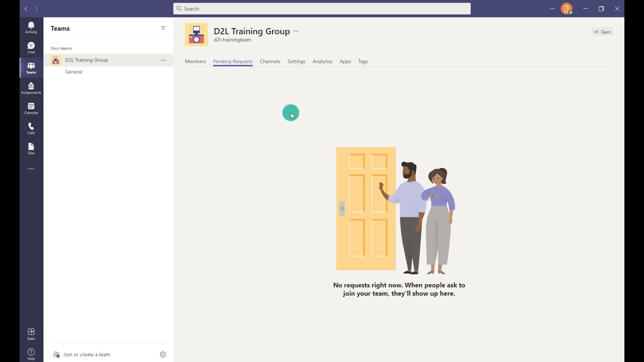The width and height of the screenshot is (644, 362).
Task: Open Settings and more ellipsis in title bar
Action: click(x=552, y=9)
